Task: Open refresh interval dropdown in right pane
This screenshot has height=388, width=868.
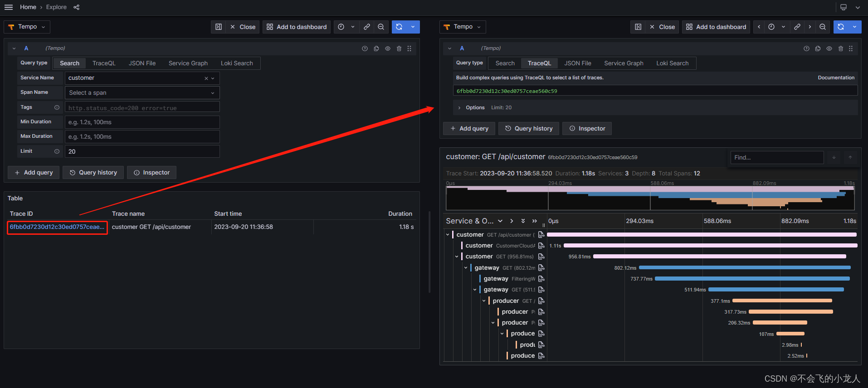Action: [x=855, y=27]
